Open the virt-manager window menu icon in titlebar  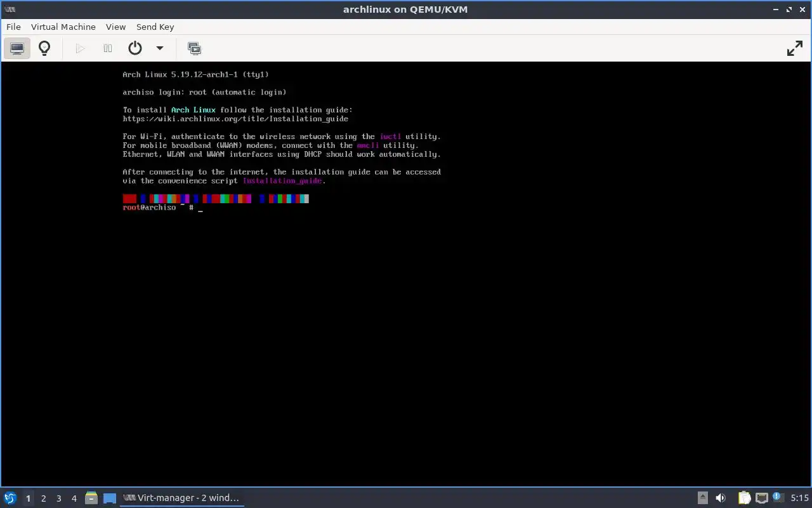(10, 9)
